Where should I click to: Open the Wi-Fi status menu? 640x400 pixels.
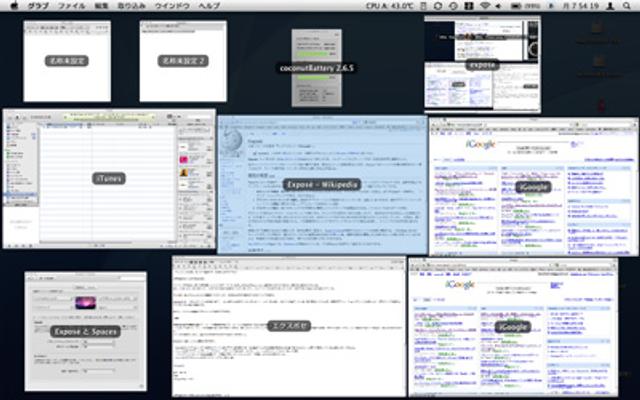[x=485, y=6]
